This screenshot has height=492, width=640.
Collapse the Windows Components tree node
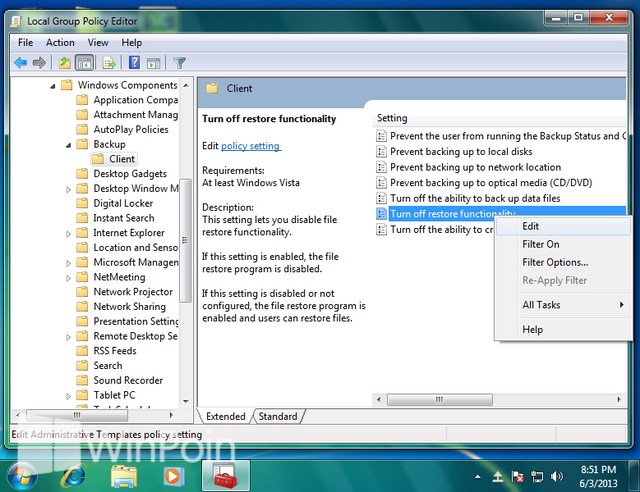(53, 86)
